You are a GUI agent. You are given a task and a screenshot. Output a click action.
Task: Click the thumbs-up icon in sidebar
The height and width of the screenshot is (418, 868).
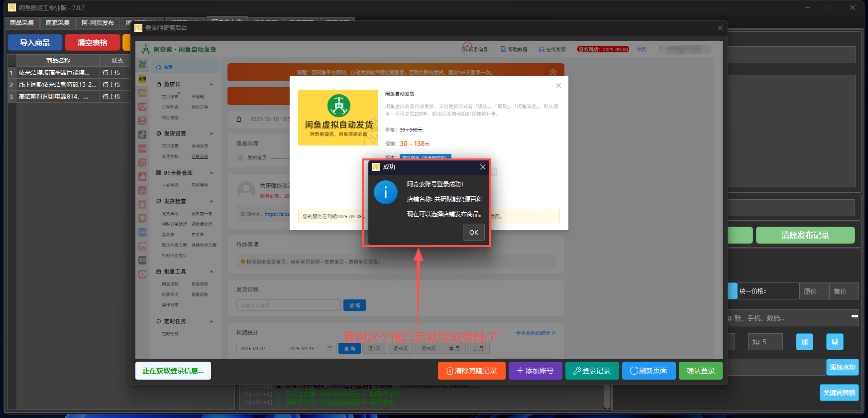(142, 176)
